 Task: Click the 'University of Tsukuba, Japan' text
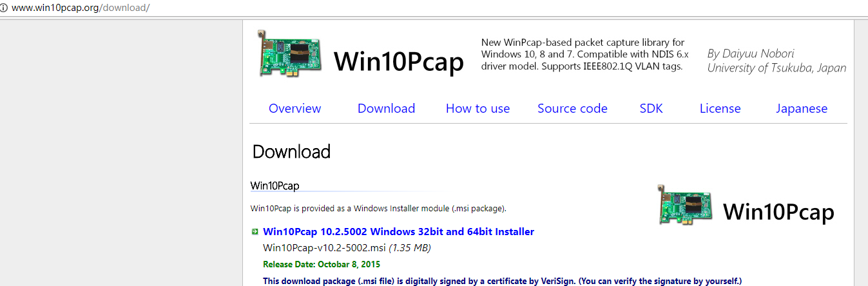click(x=776, y=68)
